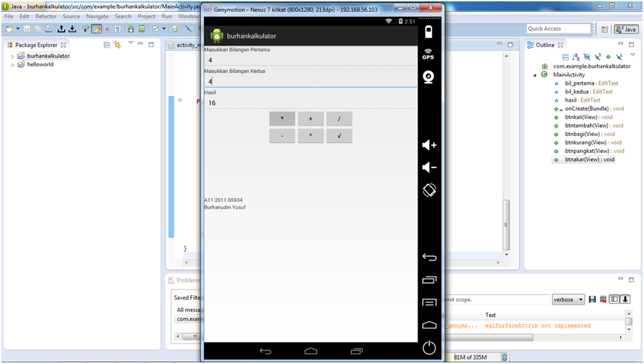Click the sidebar recent apps icon
Image resolution: width=644 pixels, height=364 pixels.
(429, 280)
